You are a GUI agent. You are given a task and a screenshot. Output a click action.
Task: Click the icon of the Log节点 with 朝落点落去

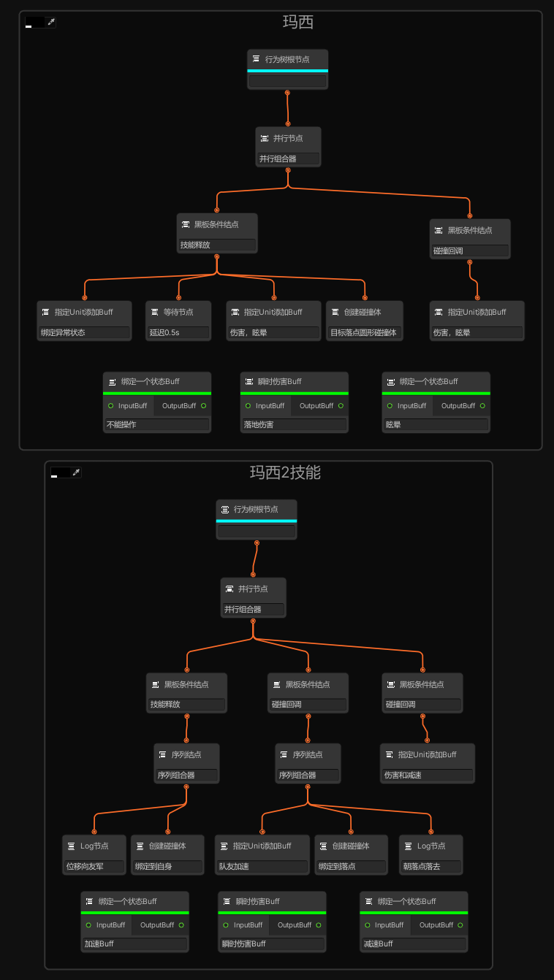click(x=408, y=846)
